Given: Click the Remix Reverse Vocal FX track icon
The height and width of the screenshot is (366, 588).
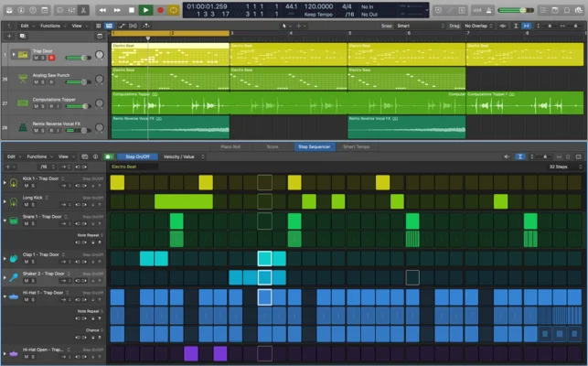Looking at the screenshot, I should 22,126.
